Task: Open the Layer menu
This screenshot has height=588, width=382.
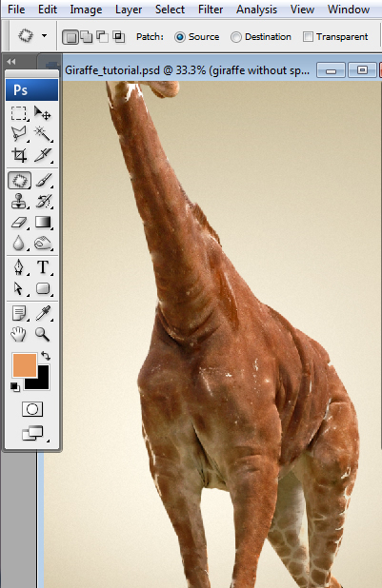Action: point(129,10)
